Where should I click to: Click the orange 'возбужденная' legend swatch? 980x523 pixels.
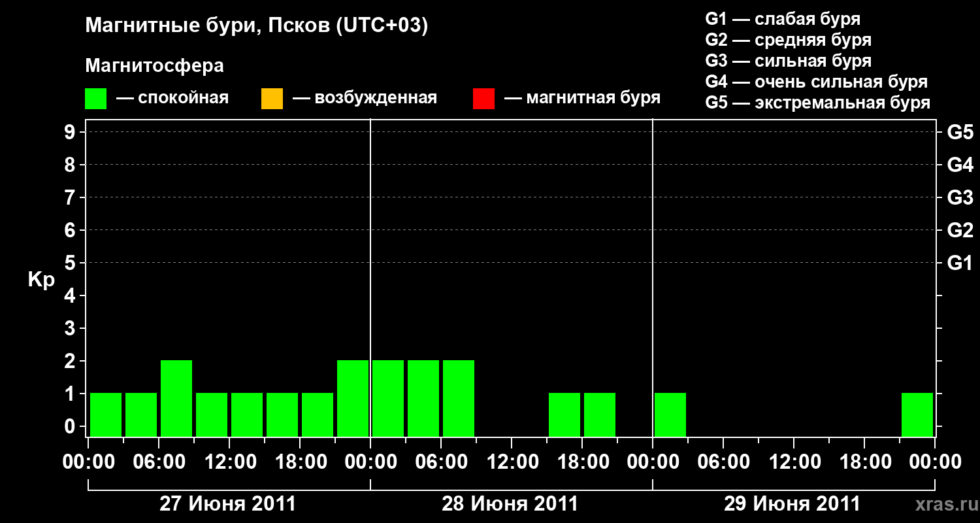272,99
